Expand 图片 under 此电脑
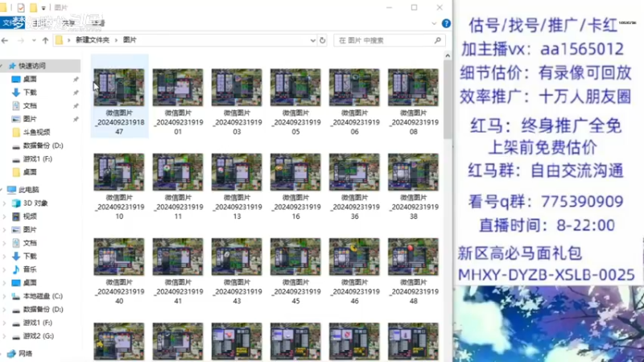The height and width of the screenshot is (362, 644). pyautogui.click(x=5, y=229)
